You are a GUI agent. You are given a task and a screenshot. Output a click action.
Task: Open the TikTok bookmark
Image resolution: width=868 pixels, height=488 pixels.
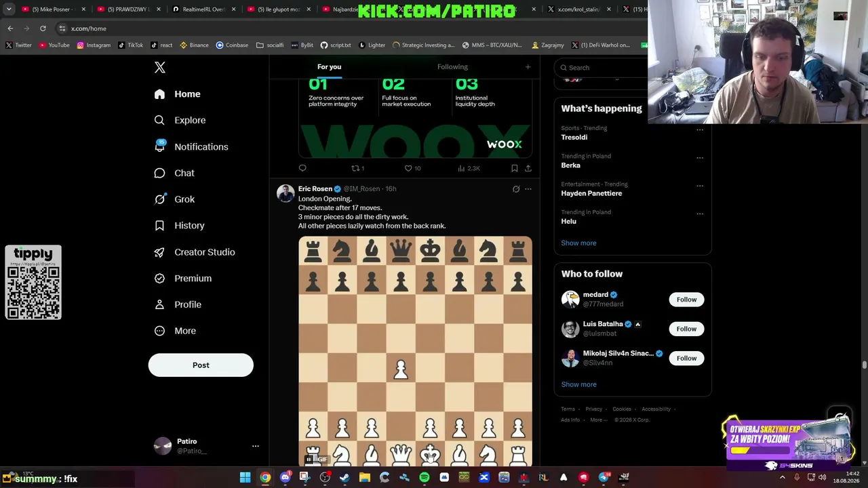130,45
